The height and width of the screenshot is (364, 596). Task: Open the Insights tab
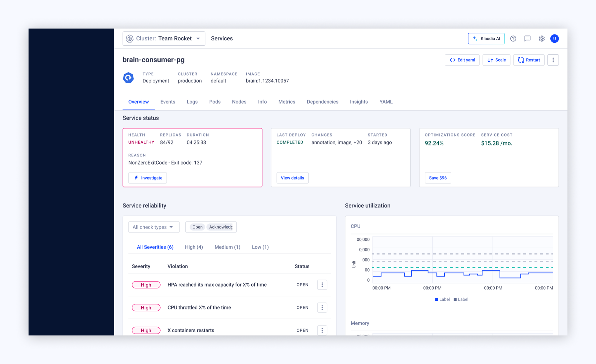pos(359,102)
